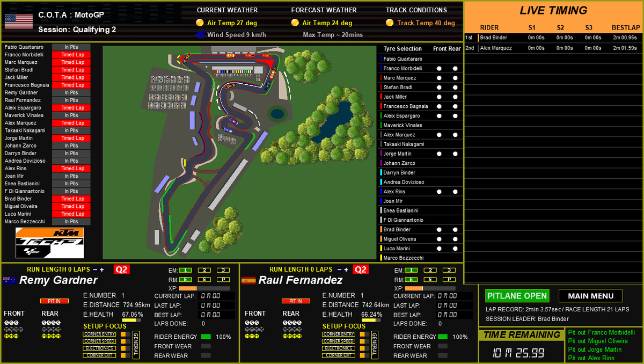644x364 pixels.
Task: Open the MAIN MENU
Action: pyautogui.click(x=590, y=296)
